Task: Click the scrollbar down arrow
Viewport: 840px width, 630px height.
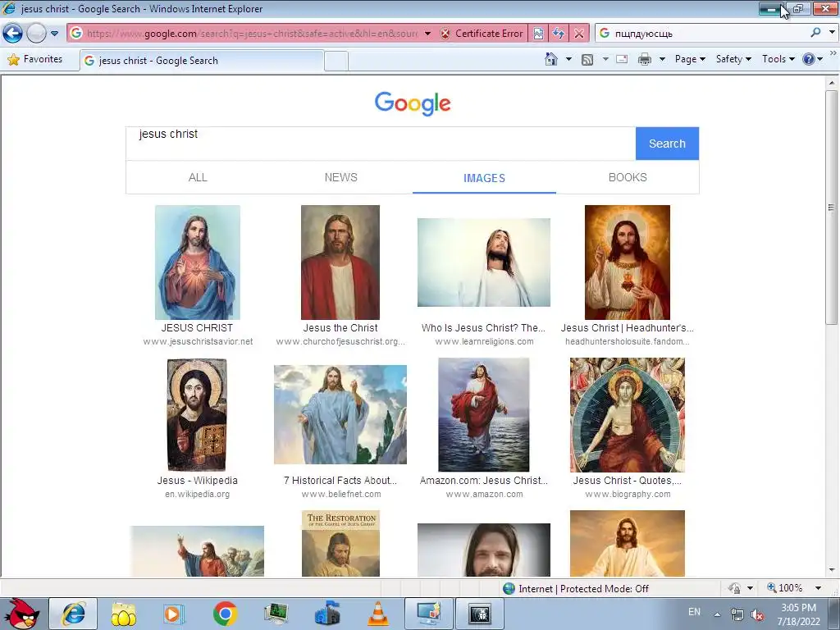Action: pyautogui.click(x=832, y=570)
